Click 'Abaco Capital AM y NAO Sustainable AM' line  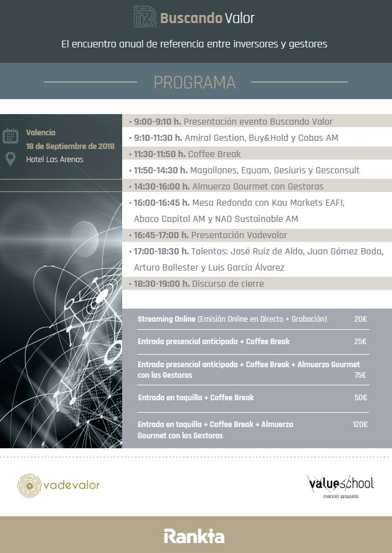click(x=216, y=219)
